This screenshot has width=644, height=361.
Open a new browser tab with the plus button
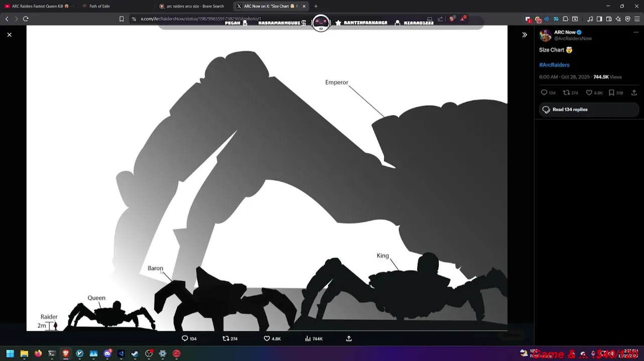tap(316, 6)
